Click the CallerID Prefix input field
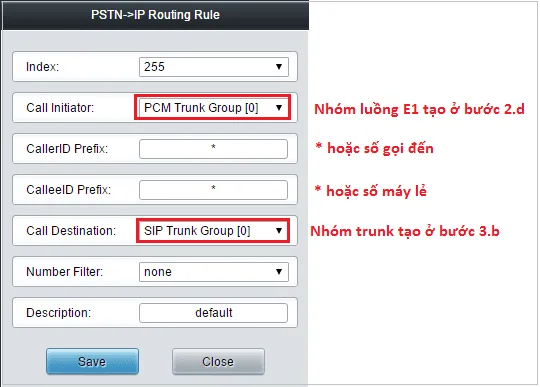Image resolution: width=540 pixels, height=387 pixels. [x=214, y=149]
